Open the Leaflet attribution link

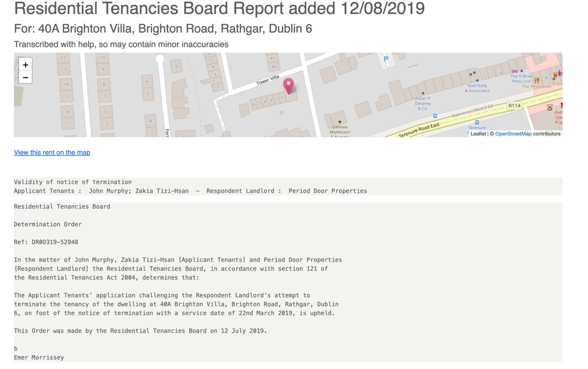coord(478,134)
